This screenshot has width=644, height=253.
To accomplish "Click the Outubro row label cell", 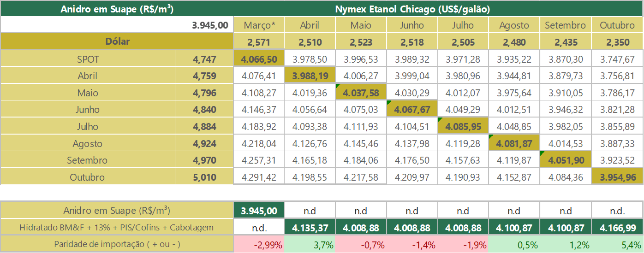I will (88, 177).
